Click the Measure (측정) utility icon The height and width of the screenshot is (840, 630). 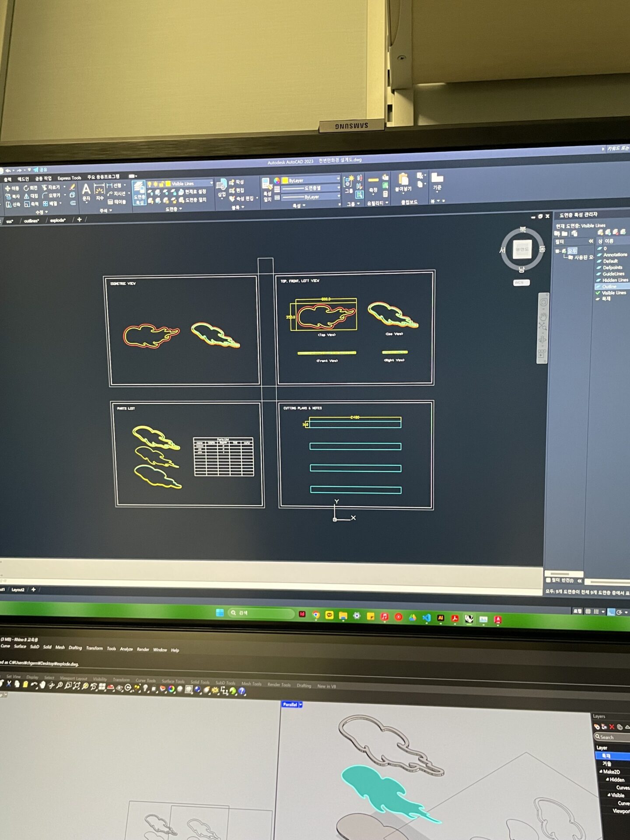pos(373,183)
